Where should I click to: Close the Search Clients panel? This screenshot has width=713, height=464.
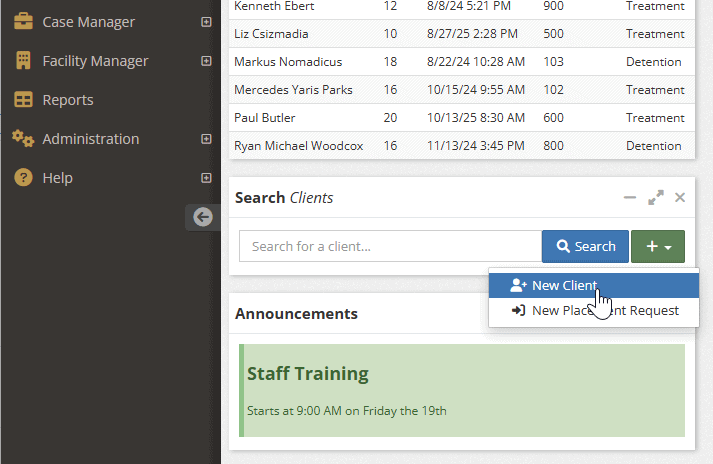[680, 198]
